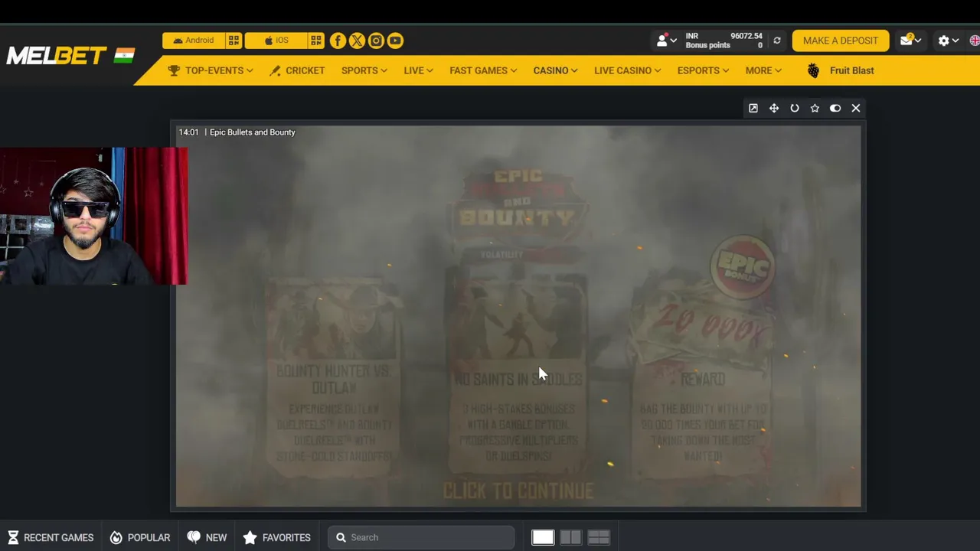Select two-window split layout
Image resolution: width=980 pixels, height=551 pixels.
coord(570,537)
